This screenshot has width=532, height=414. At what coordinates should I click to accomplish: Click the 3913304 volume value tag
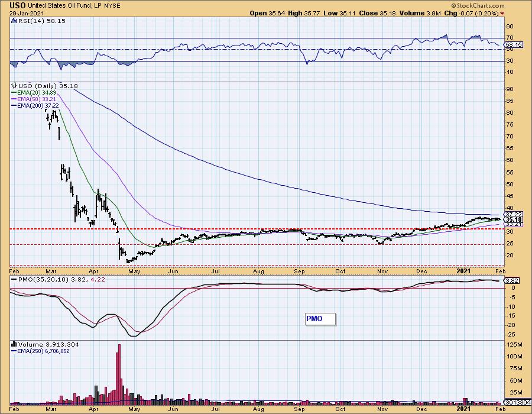pyautogui.click(x=517, y=402)
